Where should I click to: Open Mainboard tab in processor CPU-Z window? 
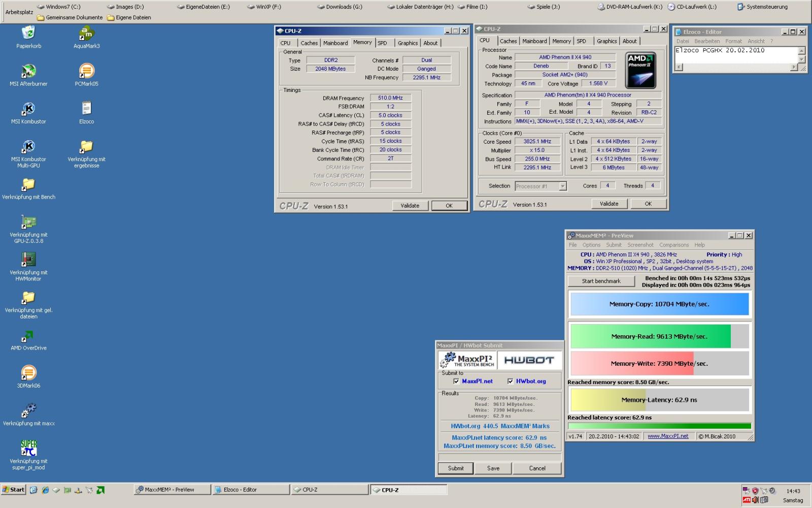(x=534, y=41)
